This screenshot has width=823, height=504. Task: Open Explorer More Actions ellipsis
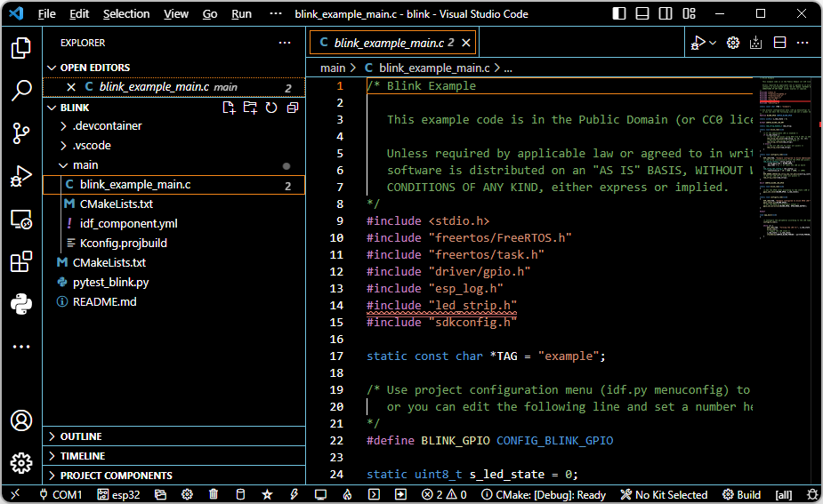pos(285,43)
